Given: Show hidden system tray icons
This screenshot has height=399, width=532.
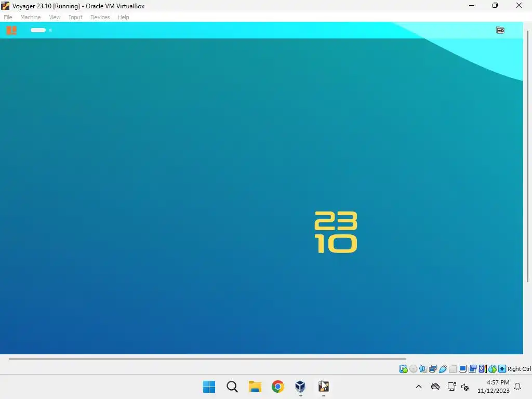Looking at the screenshot, I should pyautogui.click(x=419, y=387).
